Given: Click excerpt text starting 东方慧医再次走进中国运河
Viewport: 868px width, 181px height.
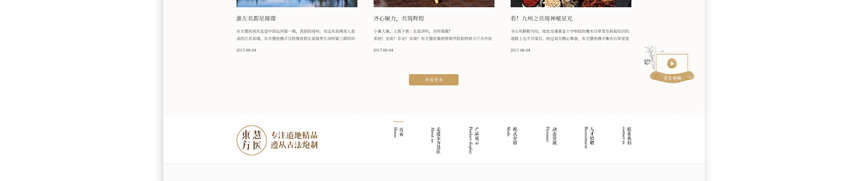Looking at the screenshot, I should pyautogui.click(x=296, y=35).
